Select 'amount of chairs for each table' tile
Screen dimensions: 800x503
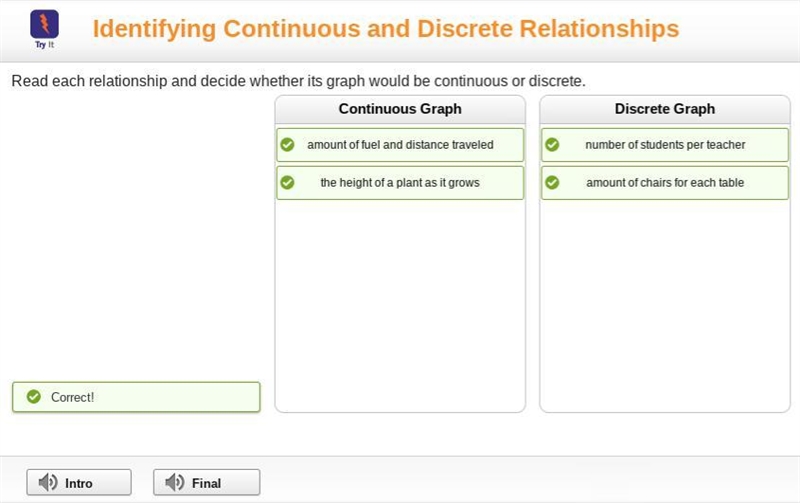pyautogui.click(x=665, y=183)
